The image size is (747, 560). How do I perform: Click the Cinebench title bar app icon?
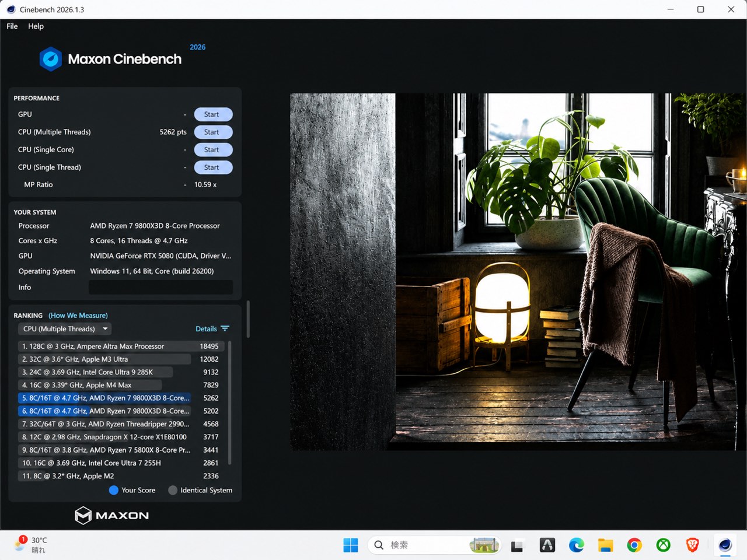pyautogui.click(x=11, y=9)
